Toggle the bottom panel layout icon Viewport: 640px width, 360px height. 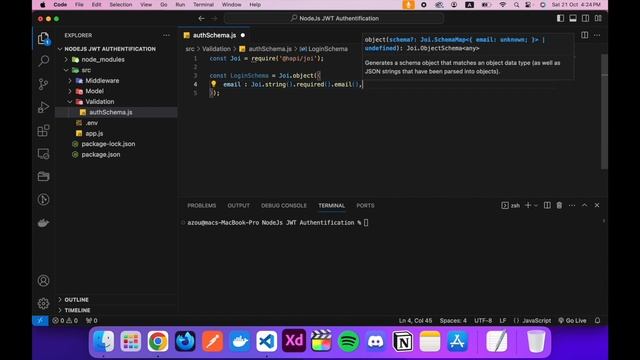[x=573, y=18]
